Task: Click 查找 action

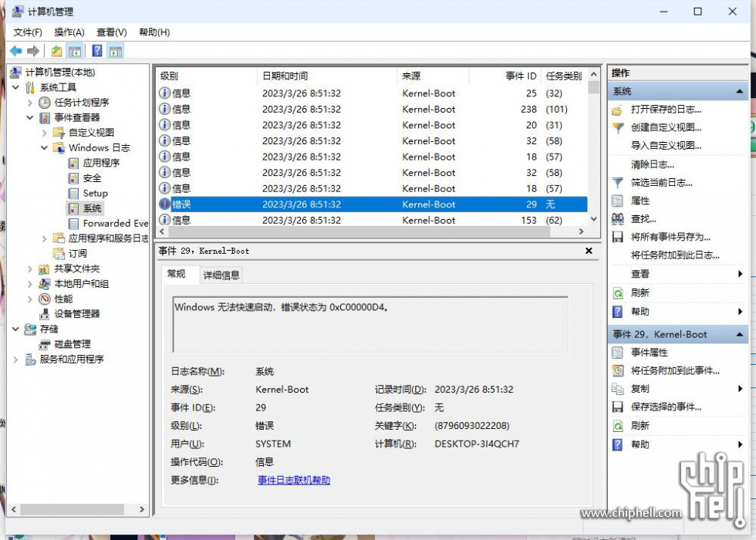Action: 643,219
